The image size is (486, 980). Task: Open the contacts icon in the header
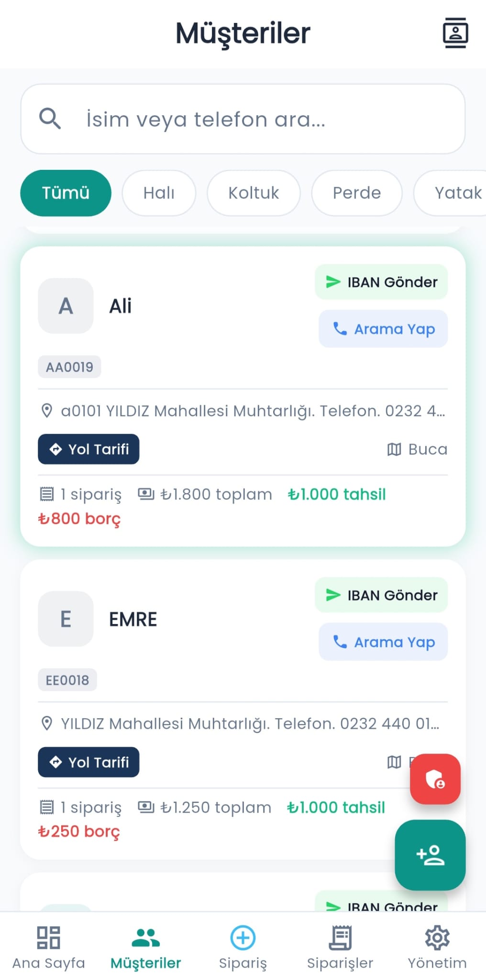click(x=455, y=33)
